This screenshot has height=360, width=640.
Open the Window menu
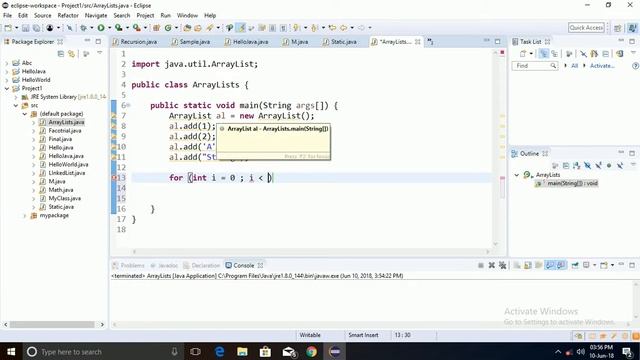tap(187, 16)
